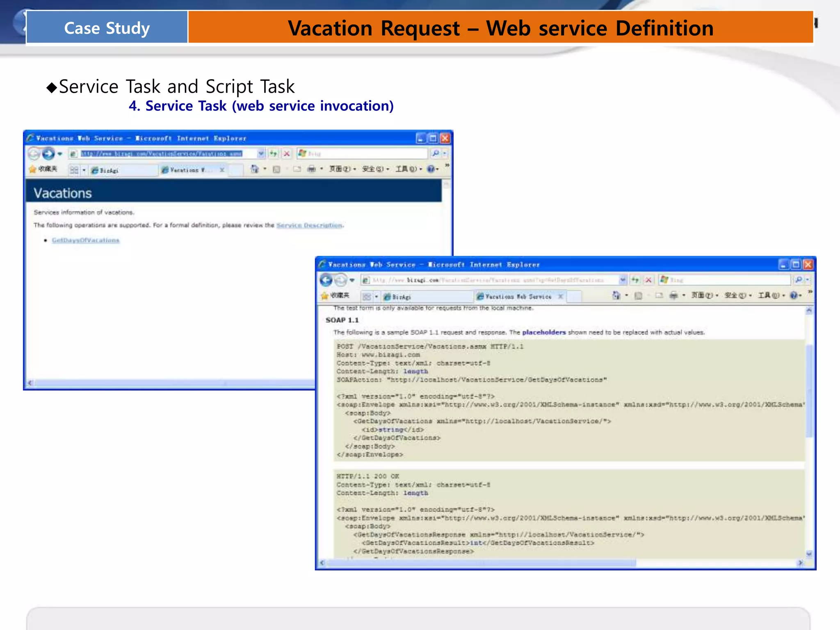Click the print icon in the Vacations window toolbar
The width and height of the screenshot is (840, 630).
(312, 169)
